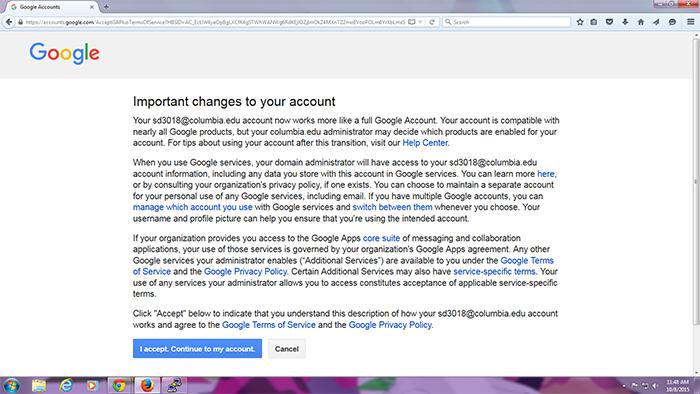Open the address bar history dropdown arrow
This screenshot has height=394, width=700.
421,22
